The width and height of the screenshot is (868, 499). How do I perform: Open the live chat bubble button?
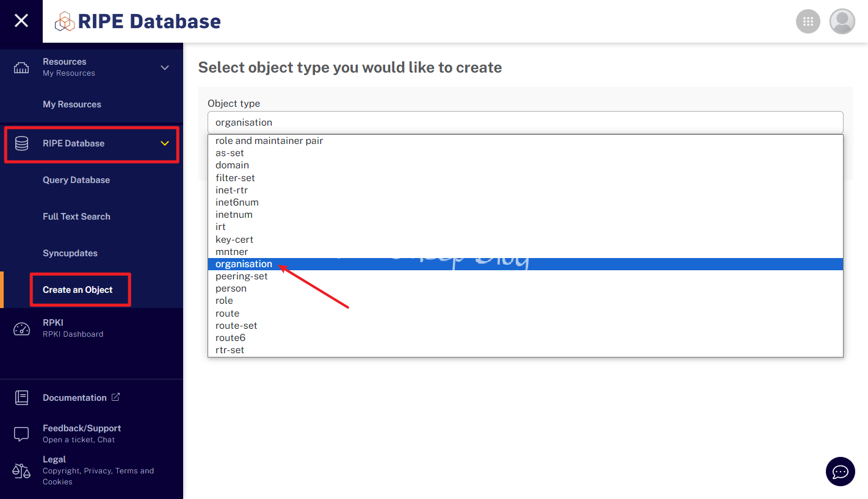841,472
